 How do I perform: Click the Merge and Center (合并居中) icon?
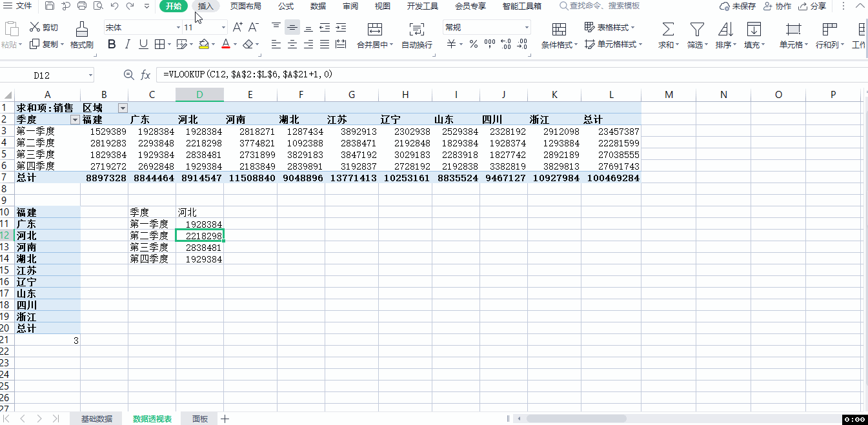coord(374,29)
